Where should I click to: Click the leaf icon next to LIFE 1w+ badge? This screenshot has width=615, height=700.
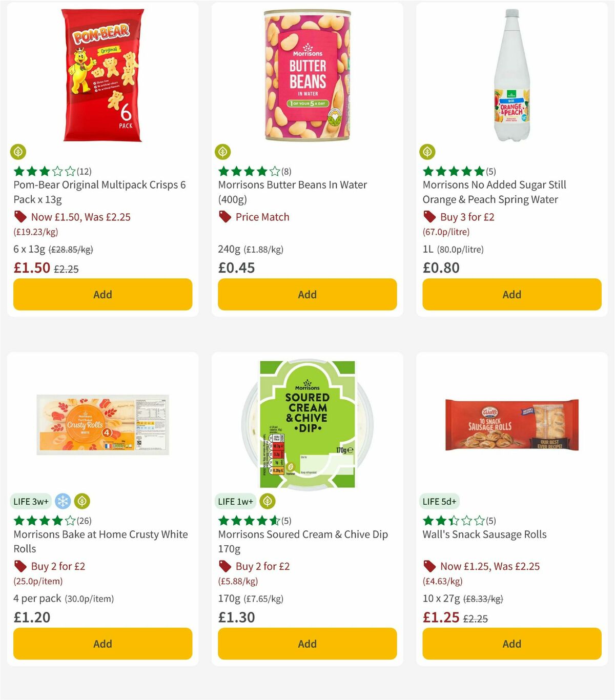coord(267,501)
